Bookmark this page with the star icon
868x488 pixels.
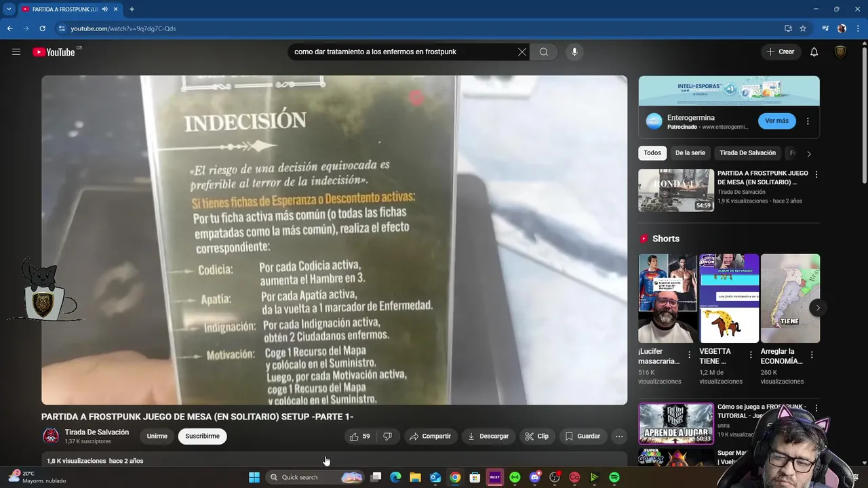803,28
